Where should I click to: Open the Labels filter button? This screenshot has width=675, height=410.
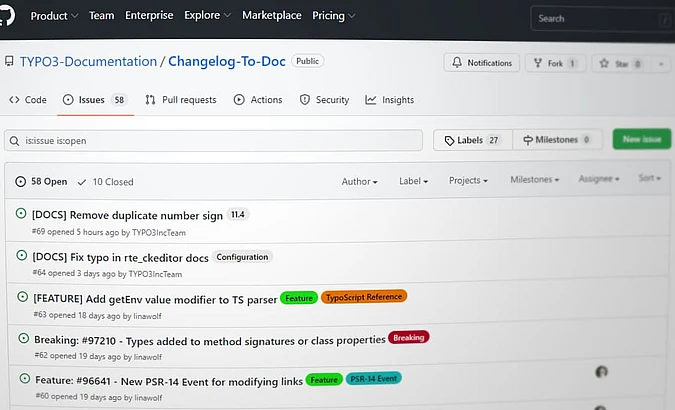472,140
